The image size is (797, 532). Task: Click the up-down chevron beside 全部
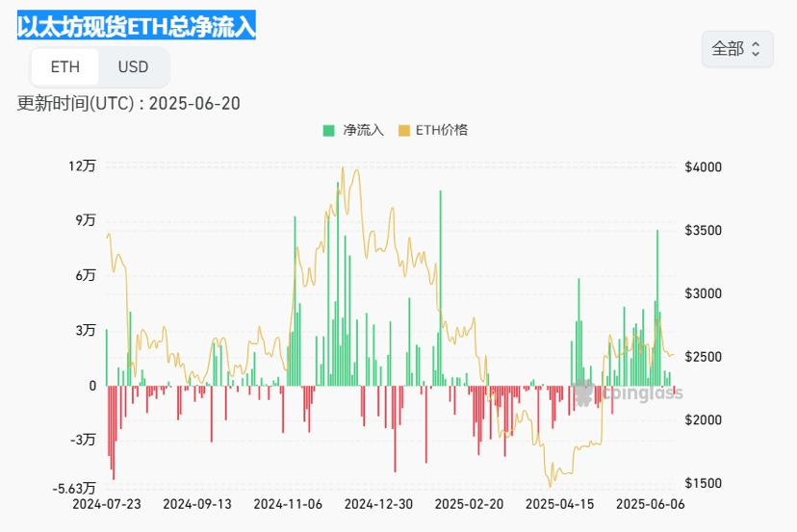[x=756, y=49]
